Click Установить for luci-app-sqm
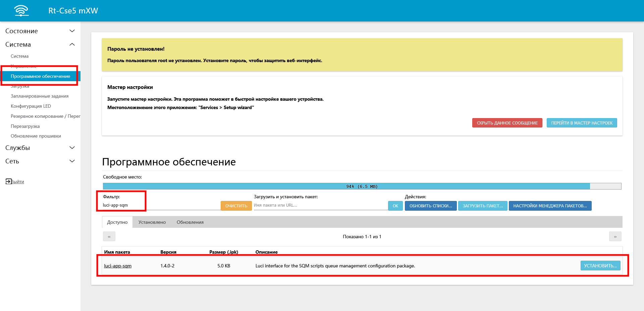The image size is (644, 311). (600, 265)
